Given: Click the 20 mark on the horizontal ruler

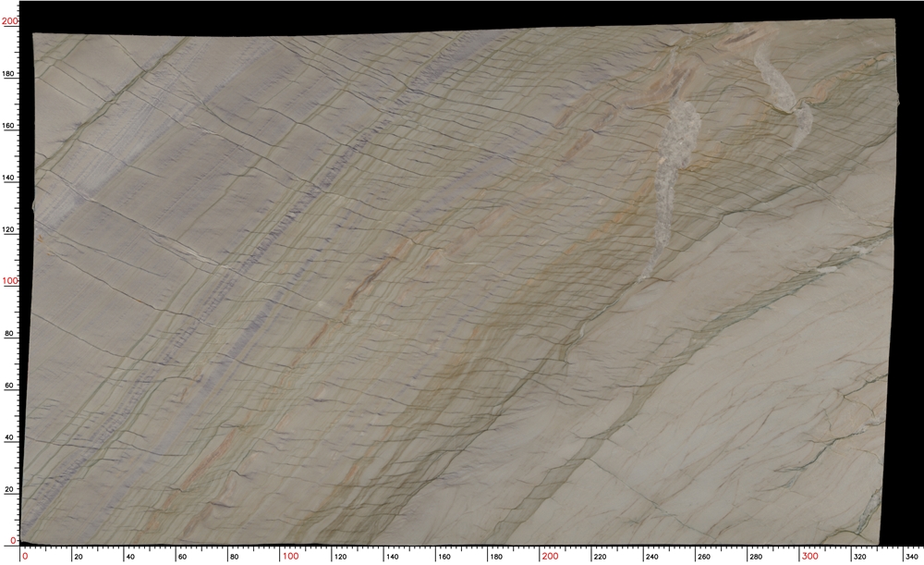Looking at the screenshot, I should 79,556.
